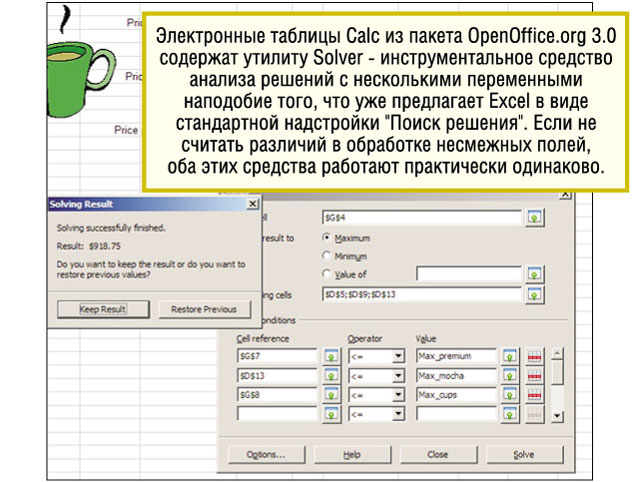Click picker icon beside Max_mocha value
The image size is (640, 482).
coord(509,375)
